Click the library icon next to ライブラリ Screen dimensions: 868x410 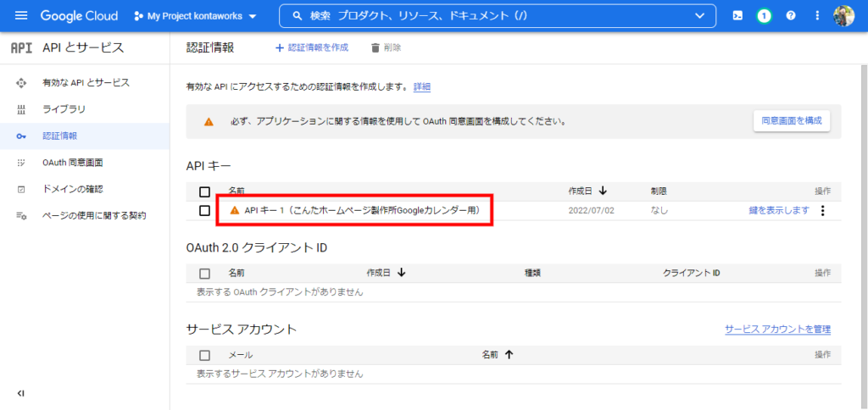[21, 109]
